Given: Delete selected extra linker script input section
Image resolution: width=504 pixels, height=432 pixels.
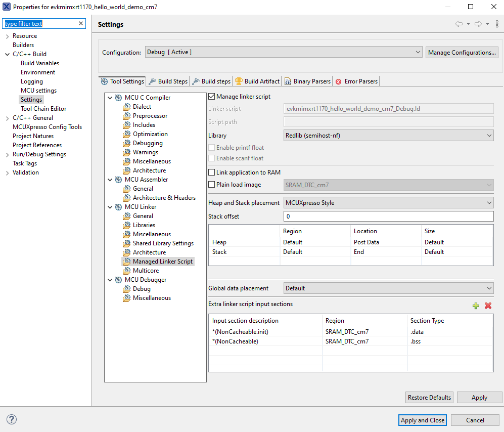Looking at the screenshot, I should pyautogui.click(x=487, y=306).
